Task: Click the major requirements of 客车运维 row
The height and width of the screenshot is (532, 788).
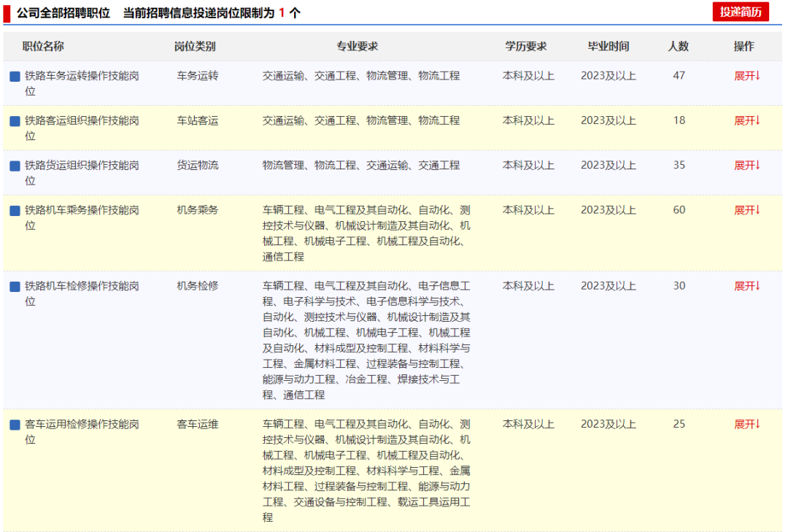Action: 366,471
